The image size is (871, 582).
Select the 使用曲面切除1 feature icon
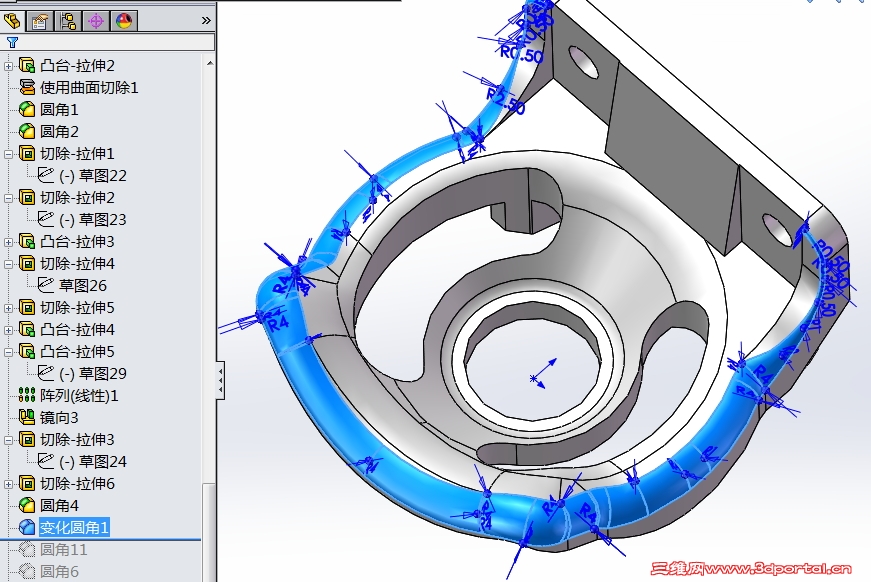pos(27,87)
